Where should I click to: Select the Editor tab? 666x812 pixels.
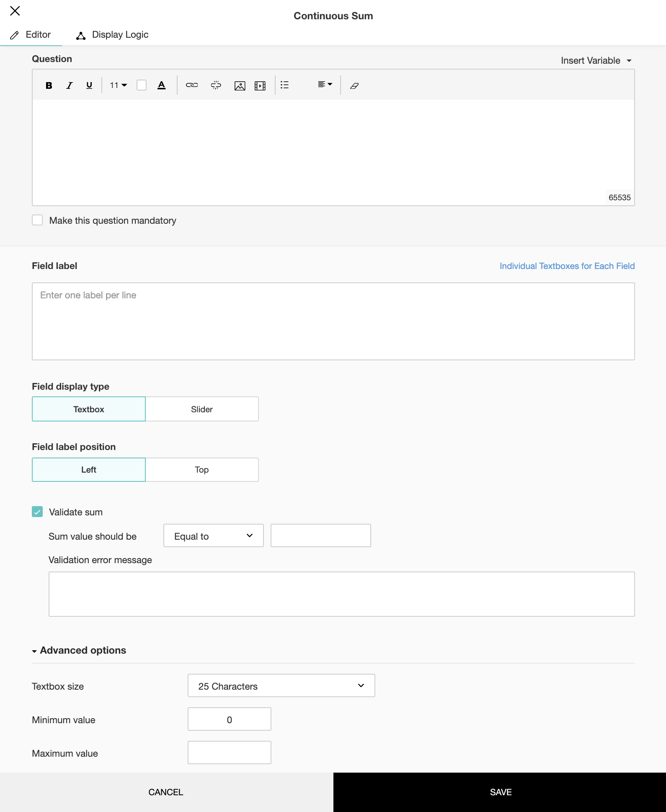coord(31,35)
